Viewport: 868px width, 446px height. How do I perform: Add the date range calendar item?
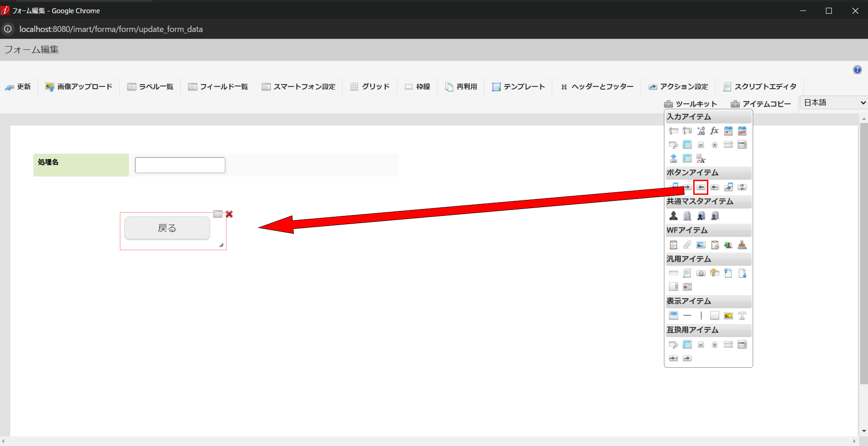742,131
